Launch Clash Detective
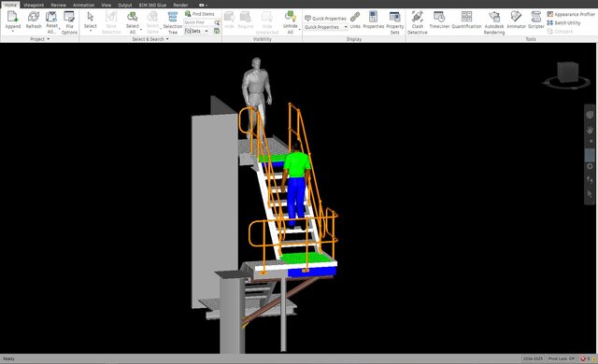Screen dimensions: 598x364 418,22
